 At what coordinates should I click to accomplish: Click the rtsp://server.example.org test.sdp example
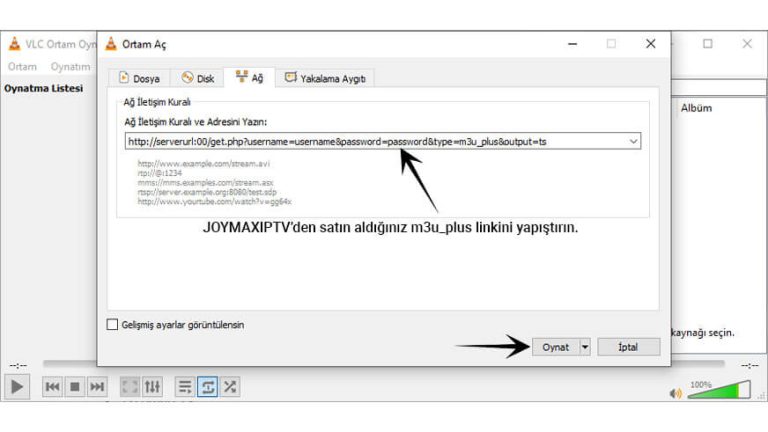(x=207, y=192)
